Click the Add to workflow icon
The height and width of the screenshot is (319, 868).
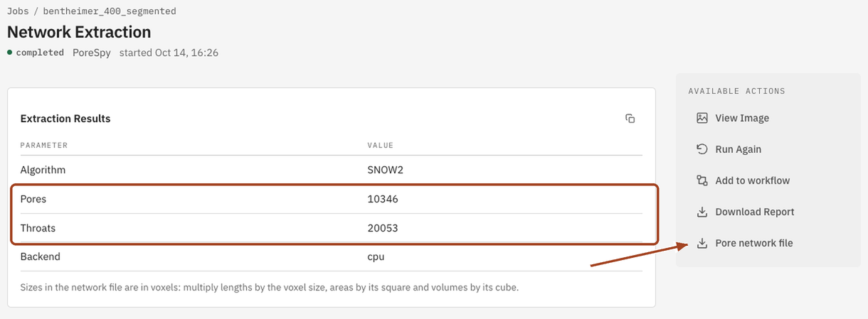702,180
